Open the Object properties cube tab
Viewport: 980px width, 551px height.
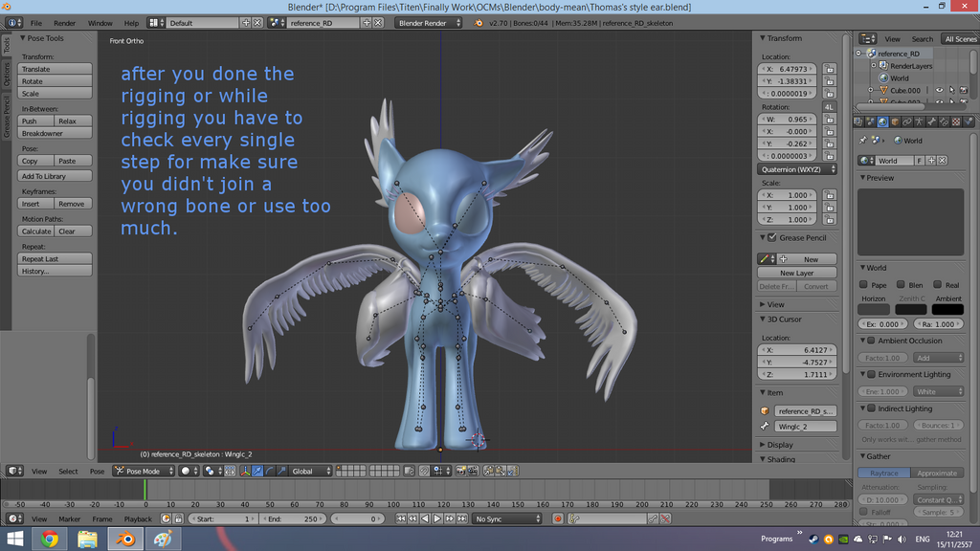pyautogui.click(x=895, y=121)
